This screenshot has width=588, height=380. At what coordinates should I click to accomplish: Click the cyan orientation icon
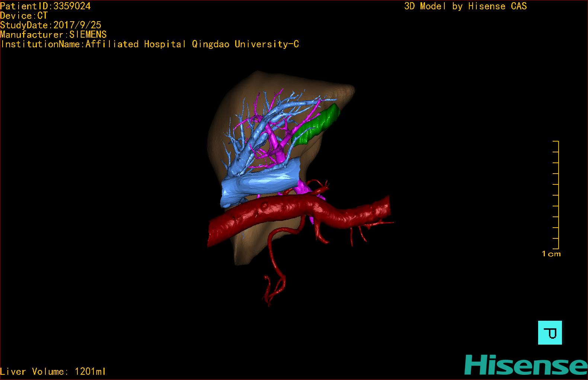point(550,332)
